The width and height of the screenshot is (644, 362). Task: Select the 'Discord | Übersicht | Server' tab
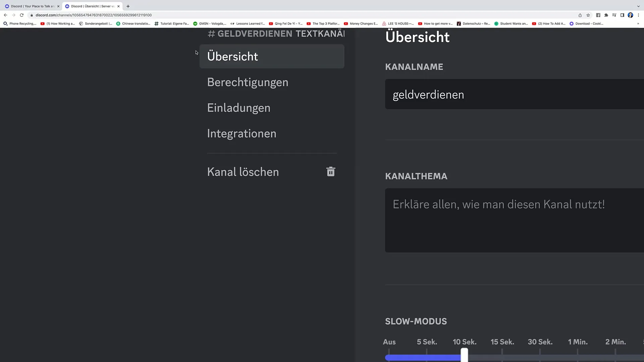[x=92, y=6]
